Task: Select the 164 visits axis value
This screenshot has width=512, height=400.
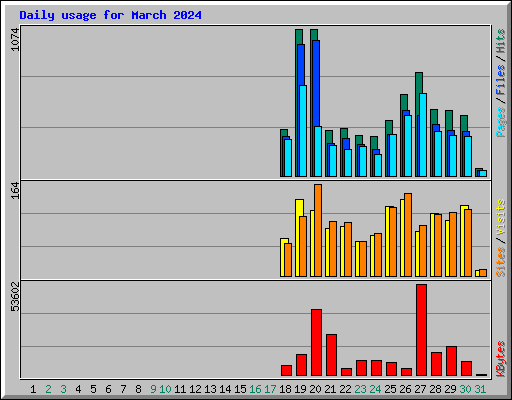Action: point(15,190)
